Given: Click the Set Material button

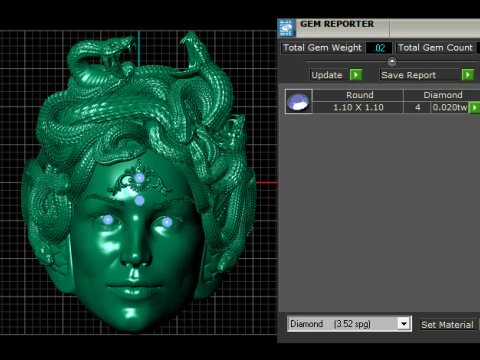Looking at the screenshot, I should (x=448, y=324).
